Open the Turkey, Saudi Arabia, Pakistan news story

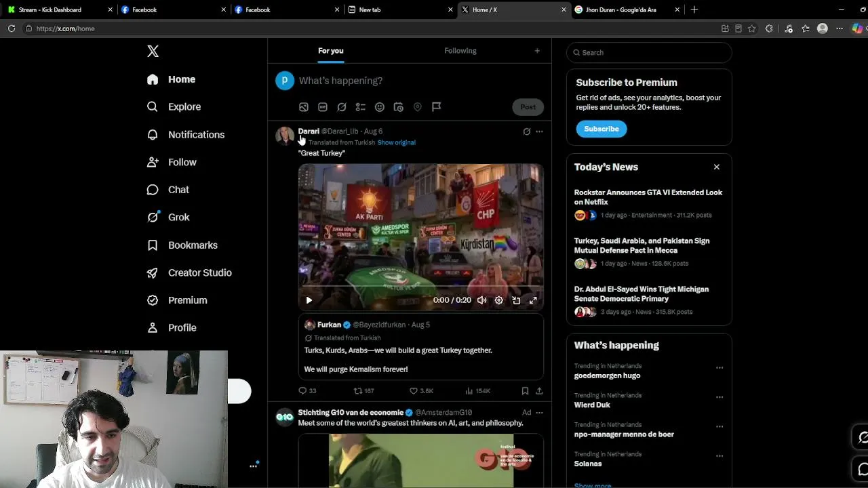coord(649,253)
